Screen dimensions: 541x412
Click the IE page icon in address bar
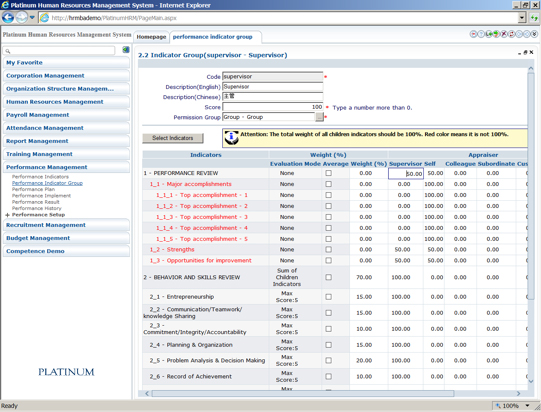44,18
